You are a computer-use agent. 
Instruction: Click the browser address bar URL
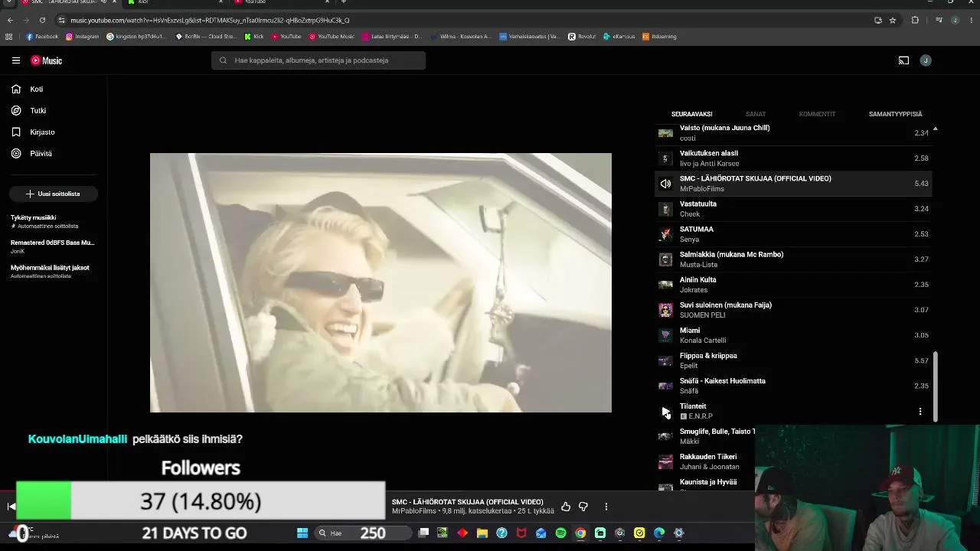tap(210, 20)
